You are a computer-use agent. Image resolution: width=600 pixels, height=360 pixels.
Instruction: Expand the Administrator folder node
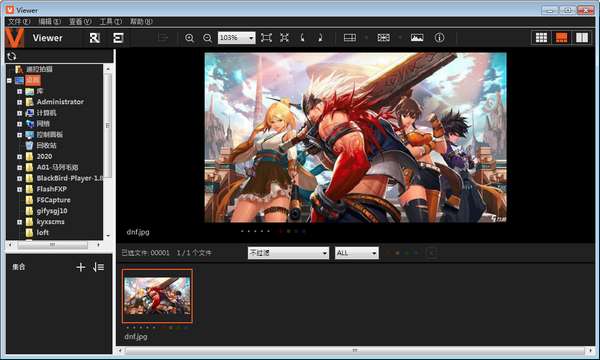20,102
